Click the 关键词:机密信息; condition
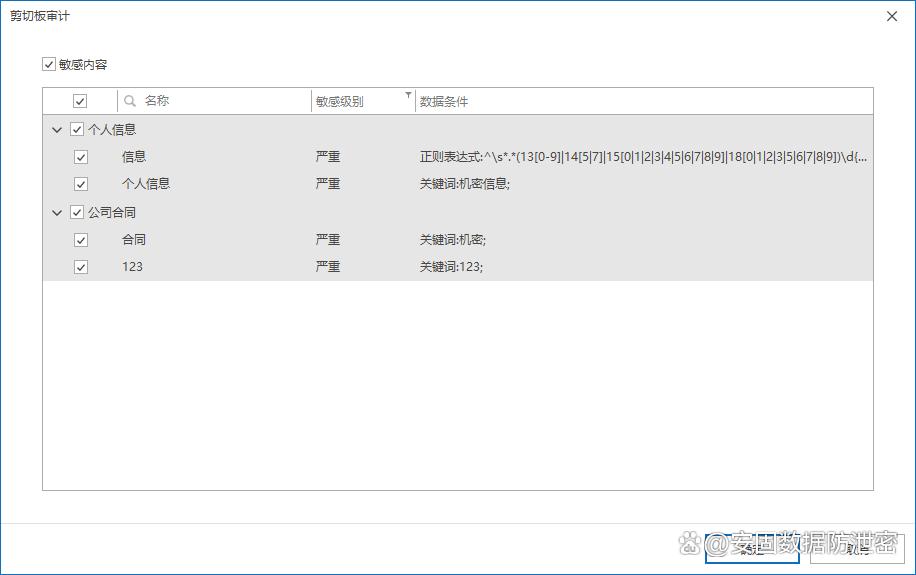This screenshot has width=916, height=575. pyautogui.click(x=465, y=183)
